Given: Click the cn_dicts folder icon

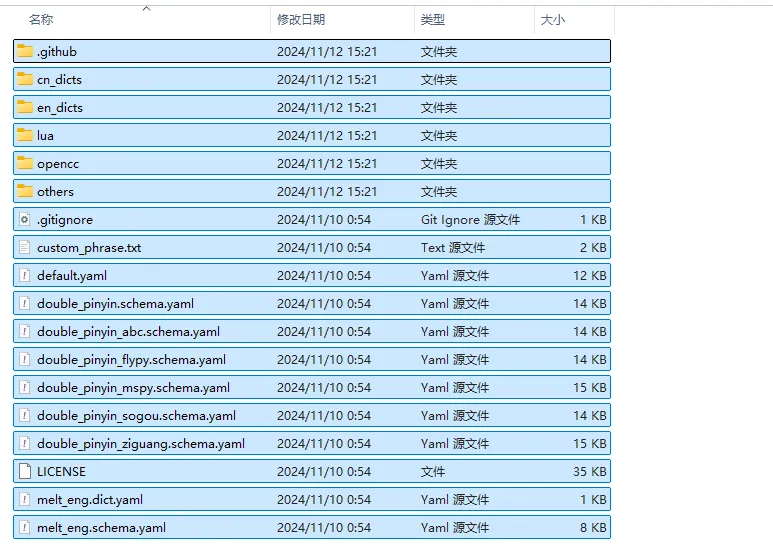Looking at the screenshot, I should point(25,79).
